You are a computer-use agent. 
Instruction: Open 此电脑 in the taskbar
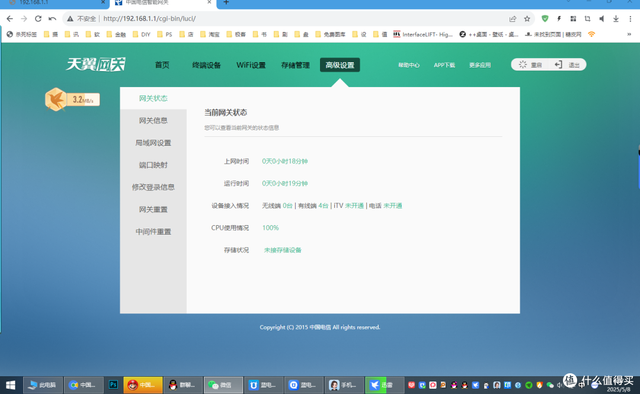[x=43, y=385]
